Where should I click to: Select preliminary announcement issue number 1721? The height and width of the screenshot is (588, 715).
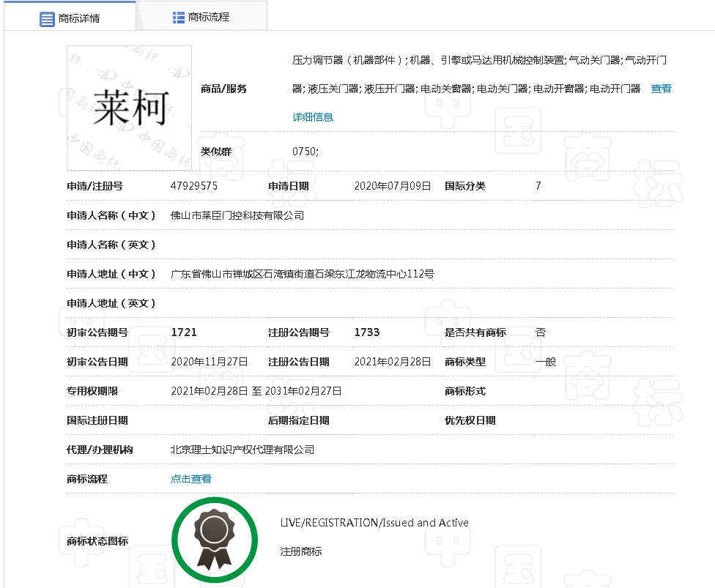pos(184,332)
